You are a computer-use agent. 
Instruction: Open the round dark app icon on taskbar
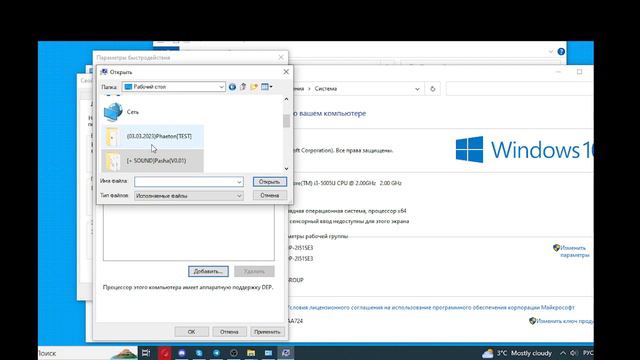point(233,353)
